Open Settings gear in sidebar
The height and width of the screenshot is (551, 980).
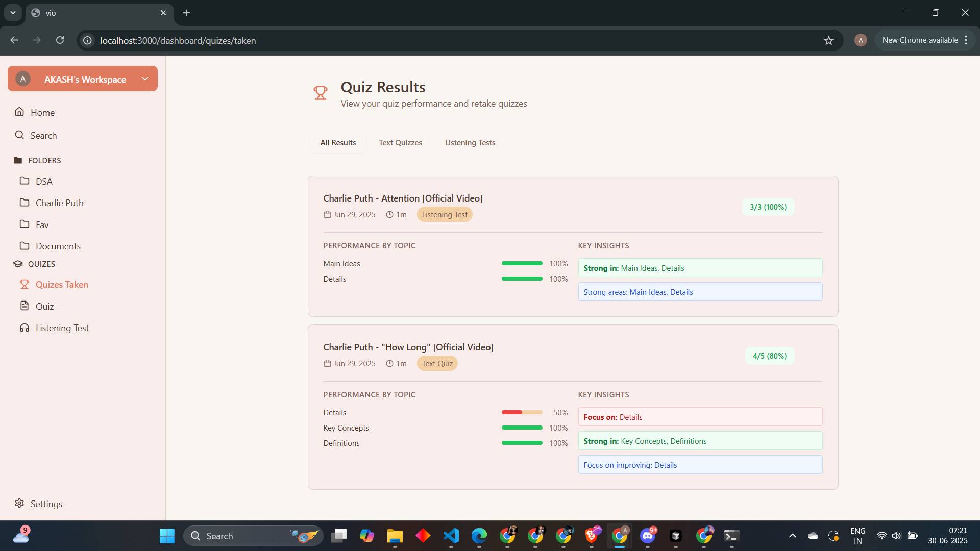click(x=19, y=504)
